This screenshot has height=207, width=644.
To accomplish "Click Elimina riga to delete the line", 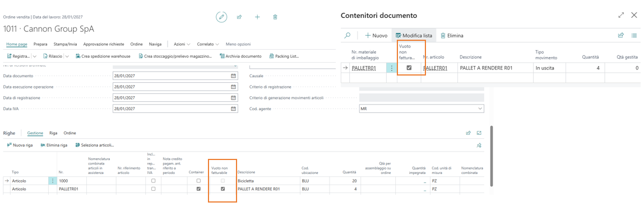I will 54,145.
